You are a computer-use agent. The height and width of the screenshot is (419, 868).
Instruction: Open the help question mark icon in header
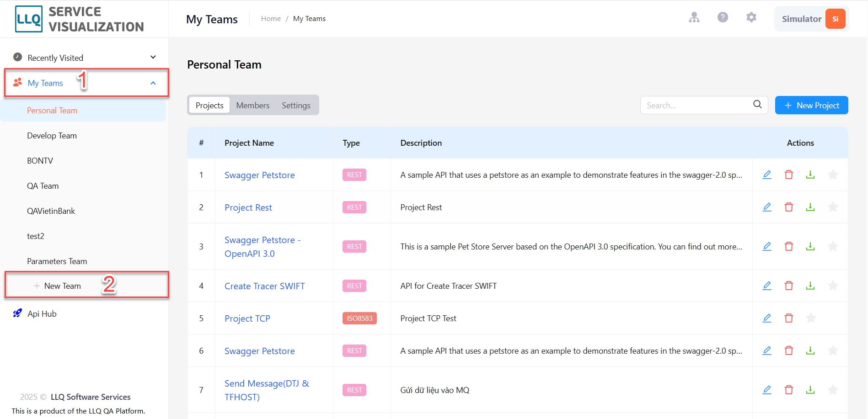[723, 17]
